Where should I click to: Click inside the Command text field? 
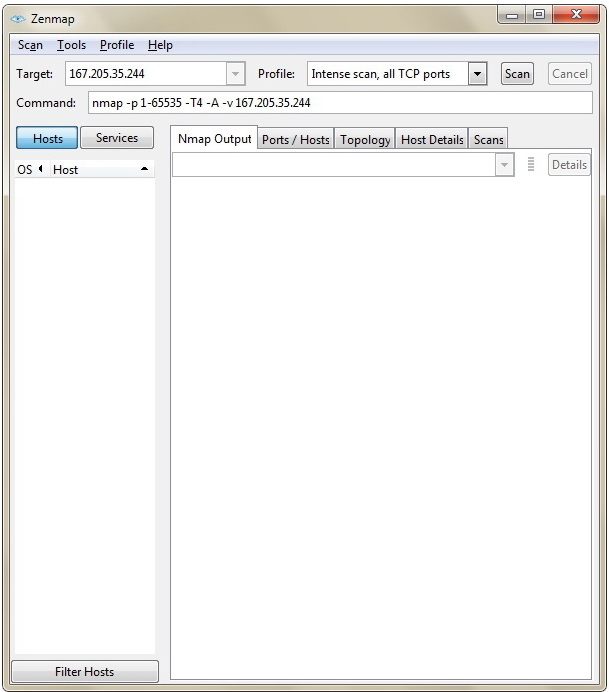click(340, 103)
